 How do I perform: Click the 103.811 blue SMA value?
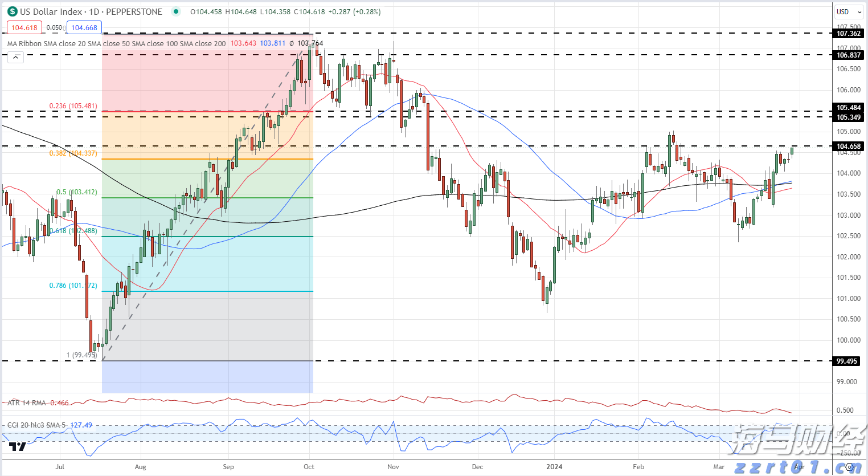point(273,43)
